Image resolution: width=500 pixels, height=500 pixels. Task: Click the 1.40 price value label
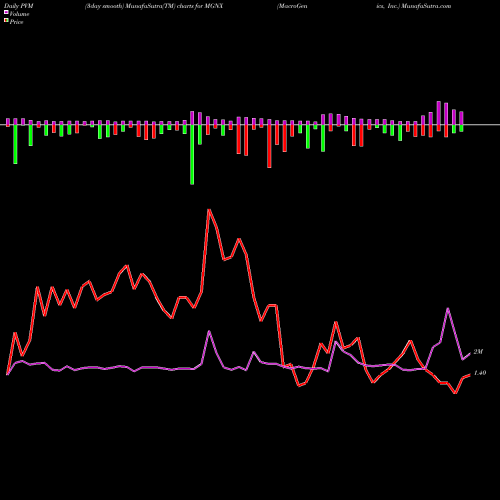[x=480, y=373]
